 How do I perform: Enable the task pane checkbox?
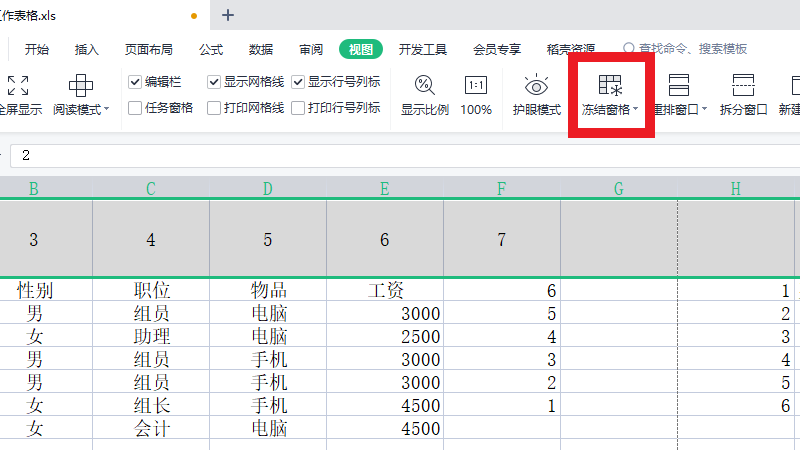(135, 108)
